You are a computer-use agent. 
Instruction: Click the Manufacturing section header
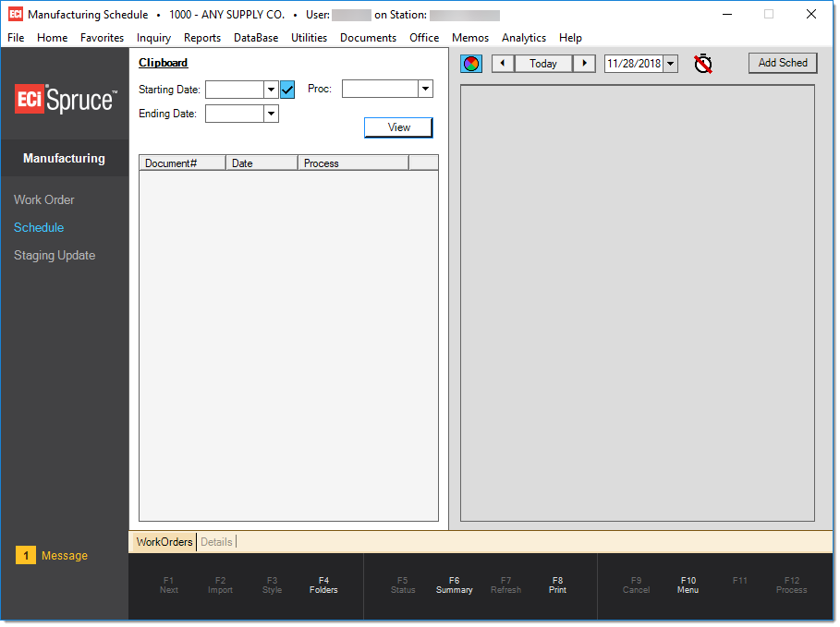point(65,158)
